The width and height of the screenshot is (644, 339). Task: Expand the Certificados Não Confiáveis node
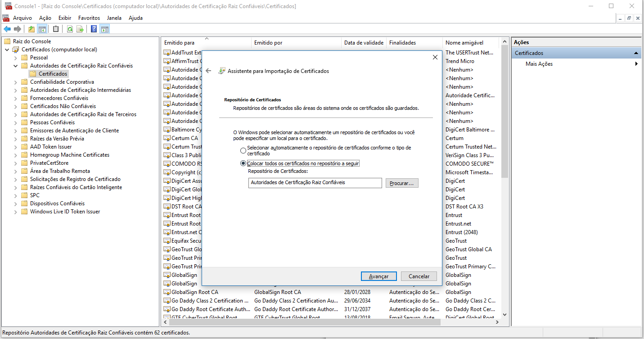click(15, 106)
